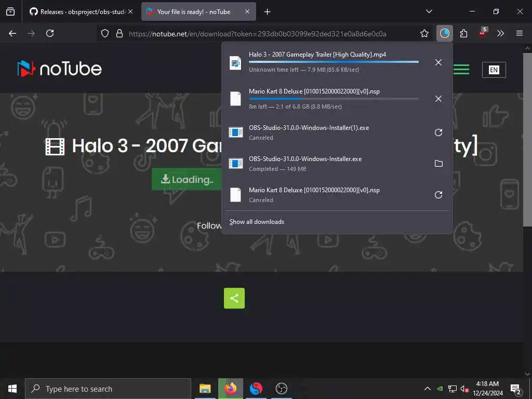Open network status tray icon
Viewport: 532px width, 399px height.
[x=453, y=389]
